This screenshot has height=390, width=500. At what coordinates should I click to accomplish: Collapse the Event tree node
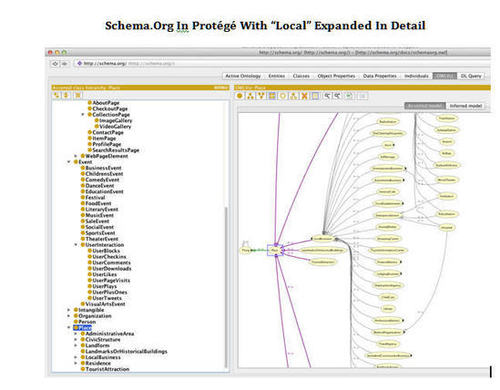coord(69,162)
